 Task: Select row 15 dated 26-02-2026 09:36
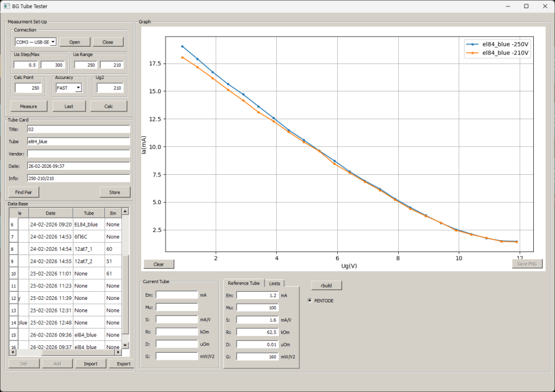[x=65, y=335]
